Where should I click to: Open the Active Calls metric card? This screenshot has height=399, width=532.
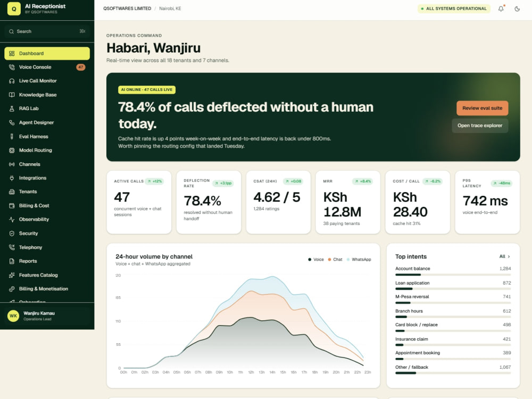[x=139, y=202]
